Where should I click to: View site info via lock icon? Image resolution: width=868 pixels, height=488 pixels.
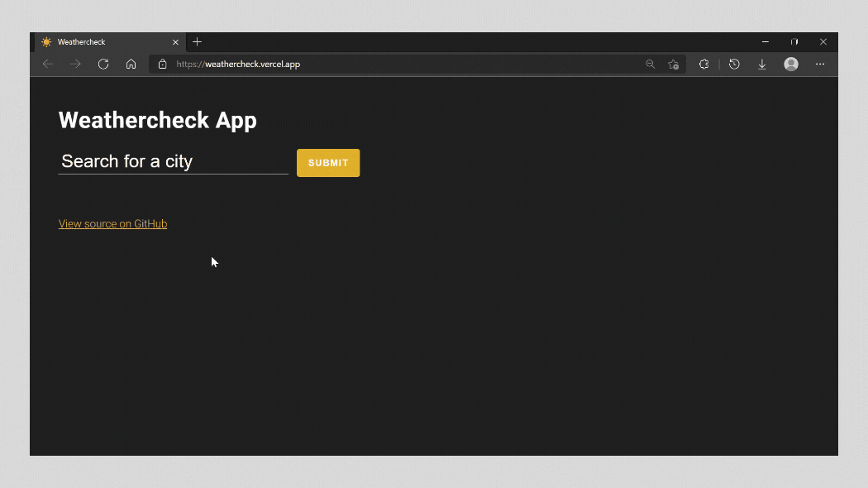click(162, 65)
